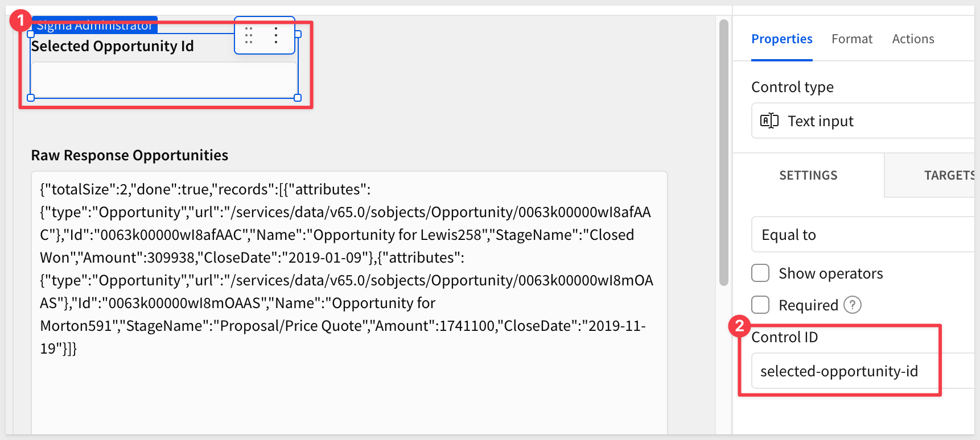Expand the Equal to operator dropdown
The height and width of the screenshot is (440, 980).
tap(863, 234)
